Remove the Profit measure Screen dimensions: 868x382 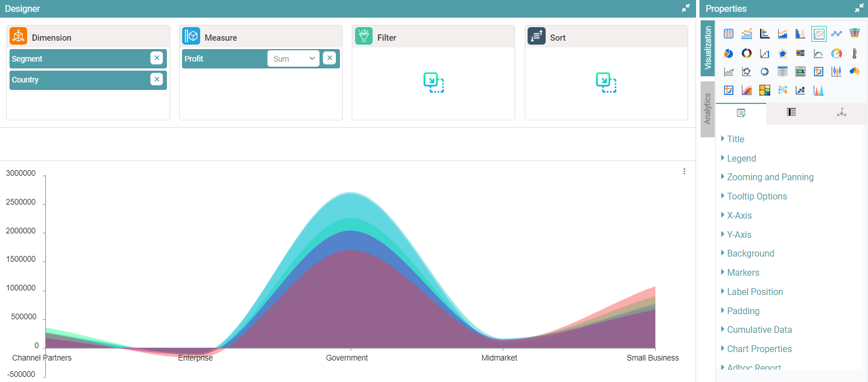(329, 58)
